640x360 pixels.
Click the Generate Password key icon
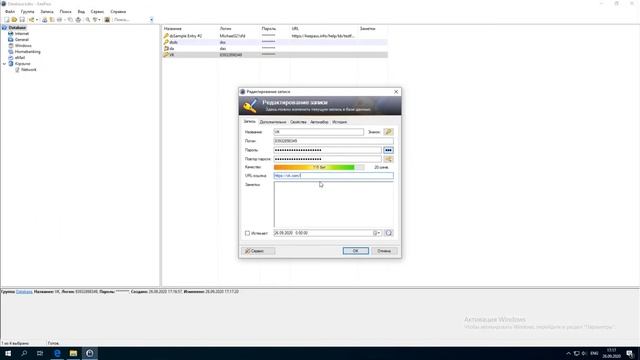(388, 159)
